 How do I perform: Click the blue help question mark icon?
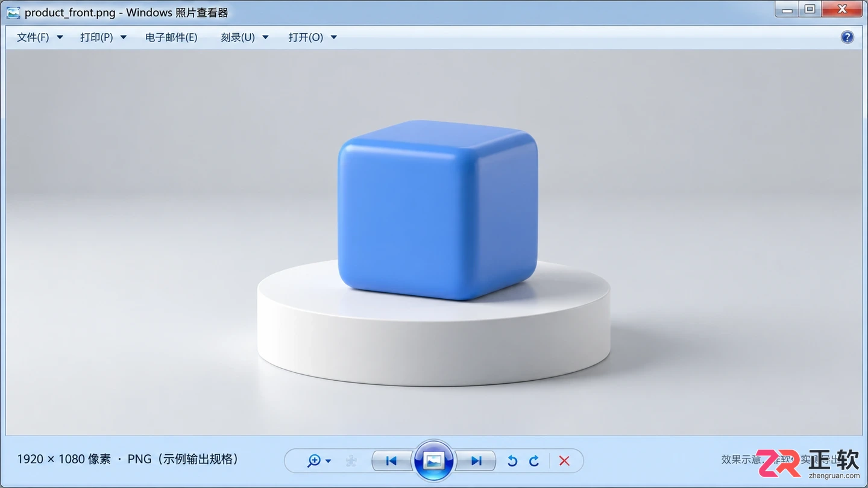tap(847, 37)
